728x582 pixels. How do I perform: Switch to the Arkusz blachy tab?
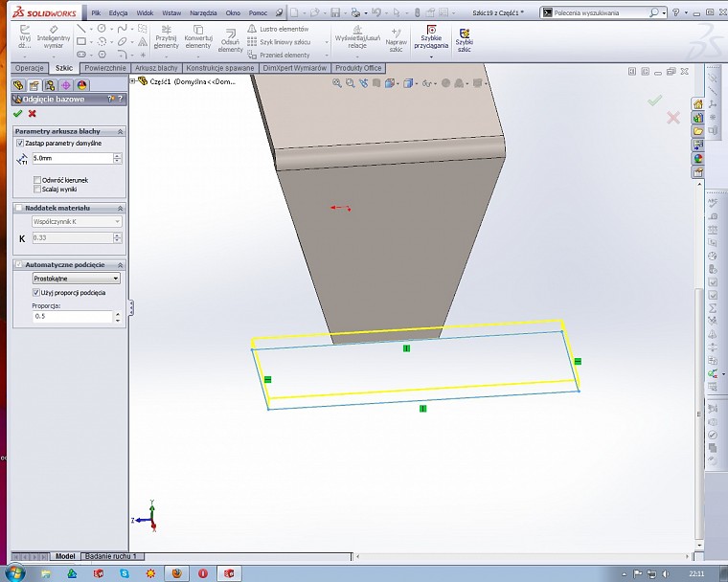[157, 68]
